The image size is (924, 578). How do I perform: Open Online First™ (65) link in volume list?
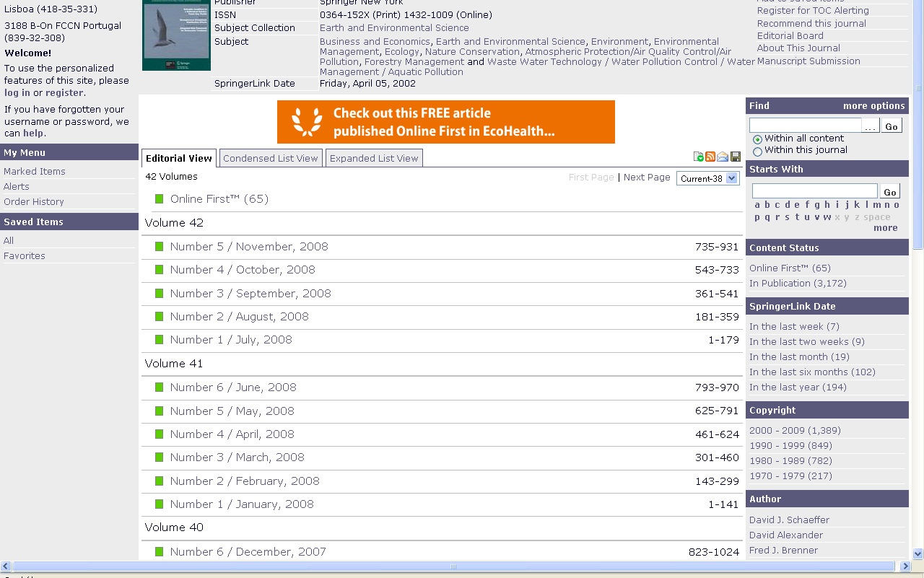[x=219, y=198]
